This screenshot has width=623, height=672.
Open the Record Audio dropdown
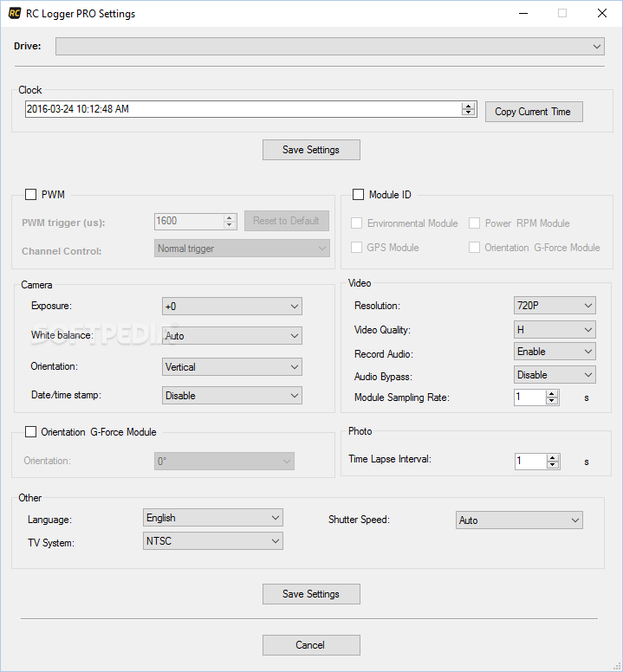tap(555, 352)
